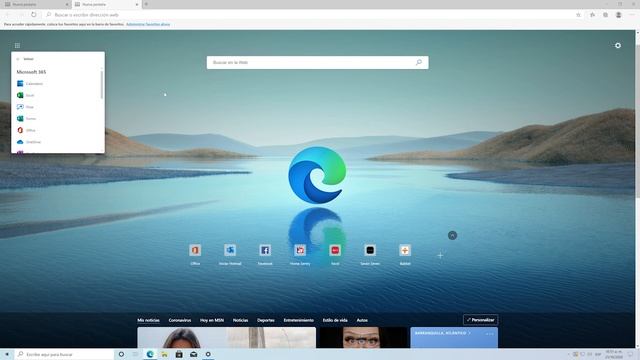Open Cortana from the taskbar
Viewport: 640px width, 360px height.
click(121, 354)
